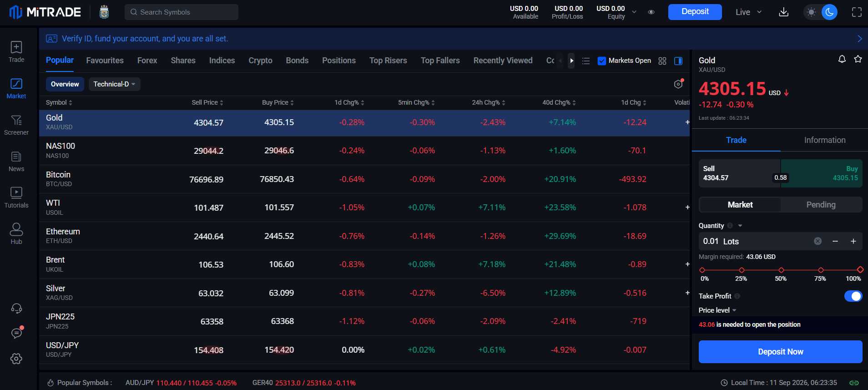The height and width of the screenshot is (390, 868).
Task: Toggle the Markets Open checkbox
Action: click(602, 61)
